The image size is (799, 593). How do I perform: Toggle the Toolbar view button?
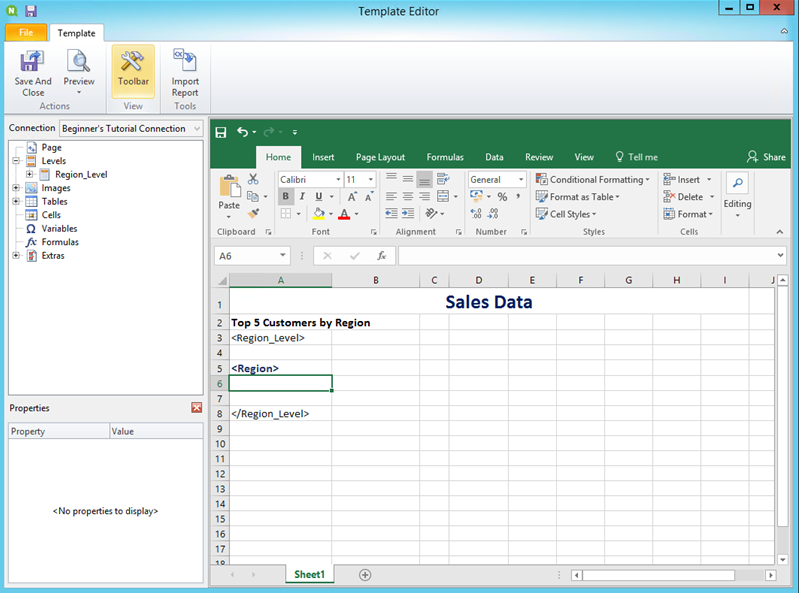133,68
